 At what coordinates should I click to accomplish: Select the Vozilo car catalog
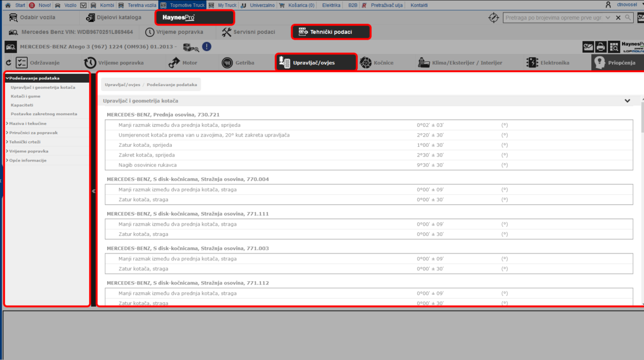coord(66,5)
